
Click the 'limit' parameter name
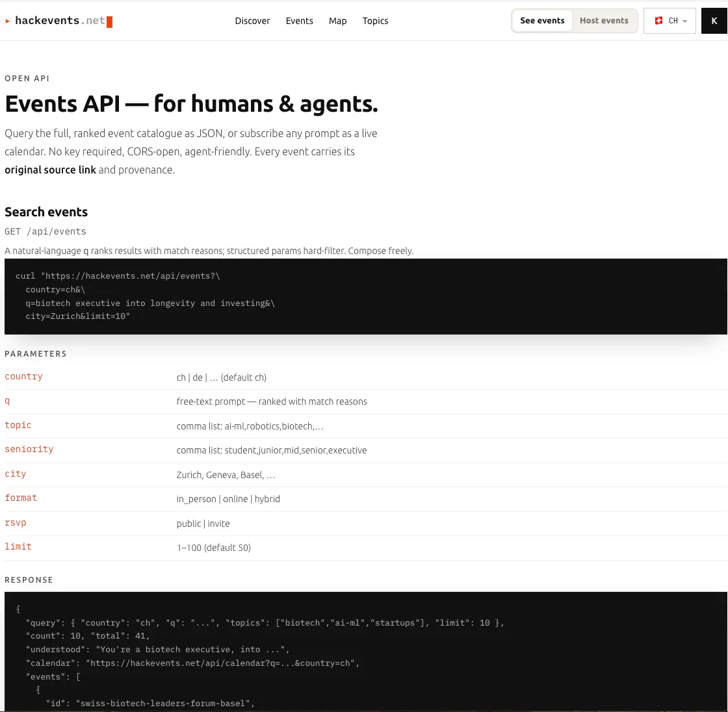[x=18, y=547]
